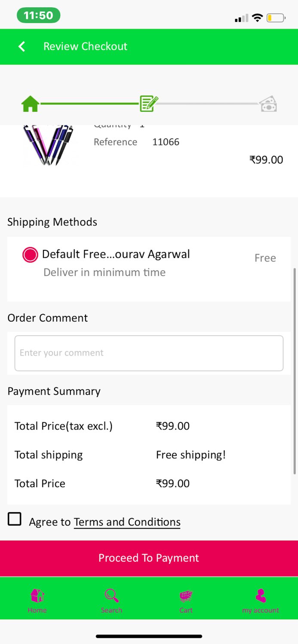This screenshot has width=298, height=644.
Task: Check the Agree to Terms and Conditions box
Action: (15, 519)
